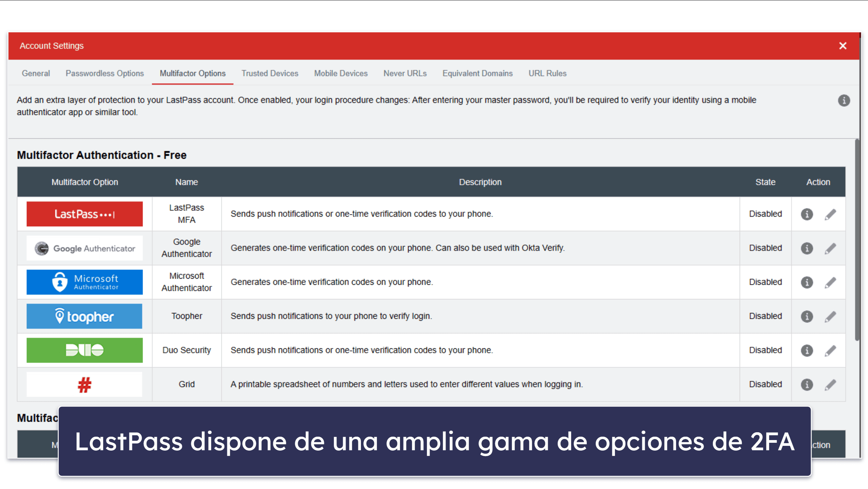Select the Multifactor Options tab
Image resolution: width=868 pixels, height=489 pixels.
193,73
